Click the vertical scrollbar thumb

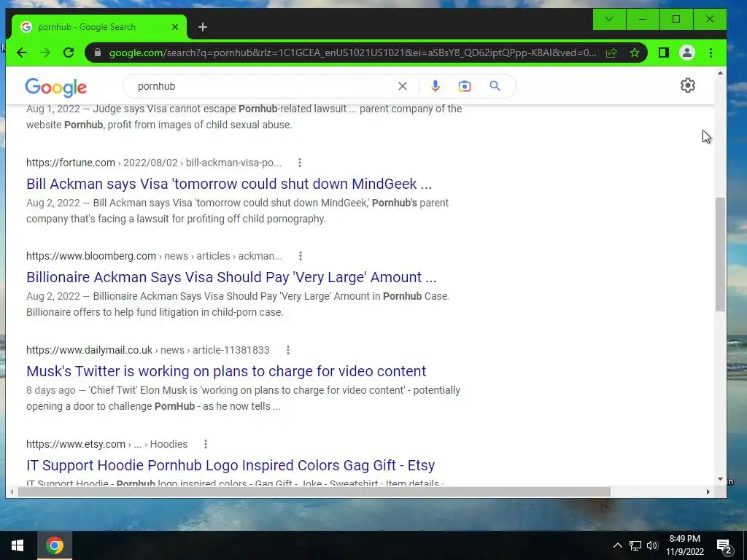pos(720,254)
